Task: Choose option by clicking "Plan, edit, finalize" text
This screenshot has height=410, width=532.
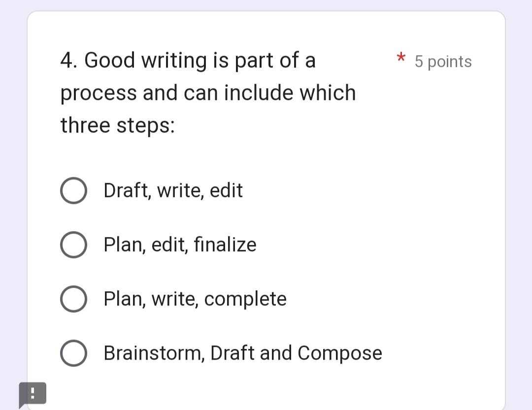Action: coord(180,245)
